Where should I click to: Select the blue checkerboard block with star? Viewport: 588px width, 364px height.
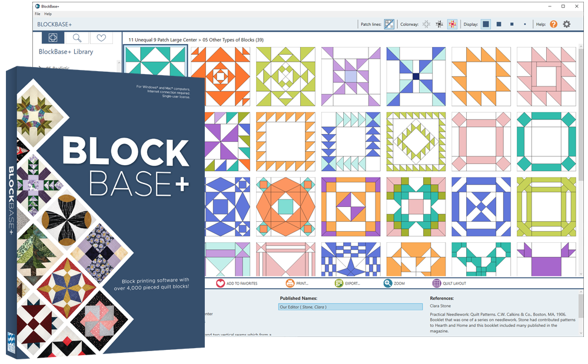tap(351, 259)
